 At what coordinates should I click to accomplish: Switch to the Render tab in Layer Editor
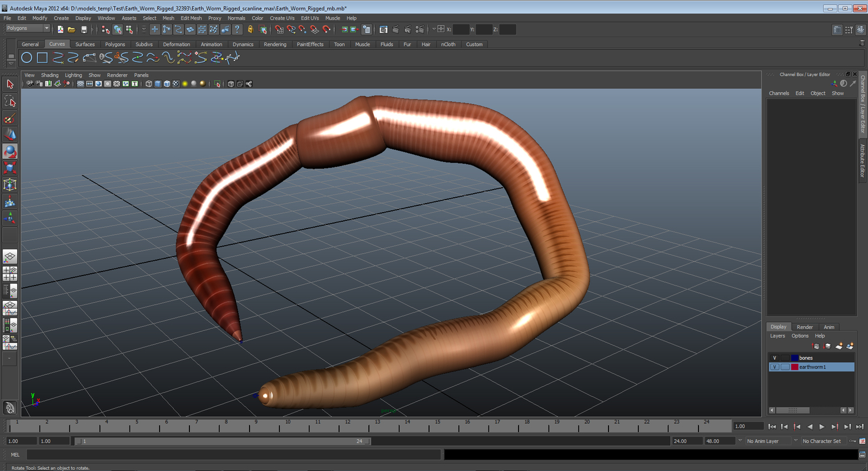click(x=804, y=327)
